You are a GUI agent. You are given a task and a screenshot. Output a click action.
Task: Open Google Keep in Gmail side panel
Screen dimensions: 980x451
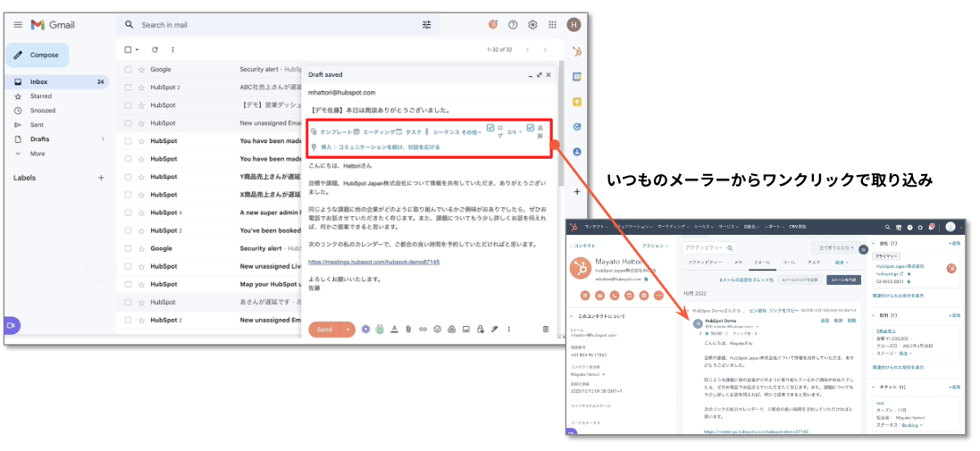pos(577,102)
